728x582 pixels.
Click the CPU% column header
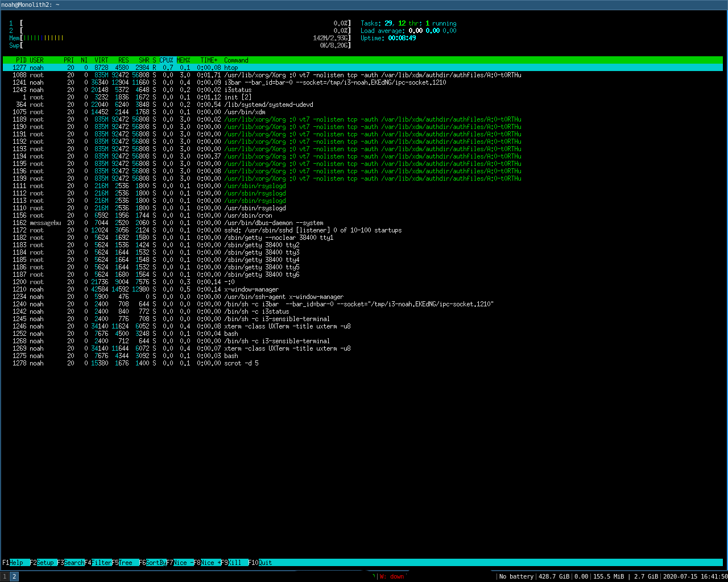coord(166,60)
